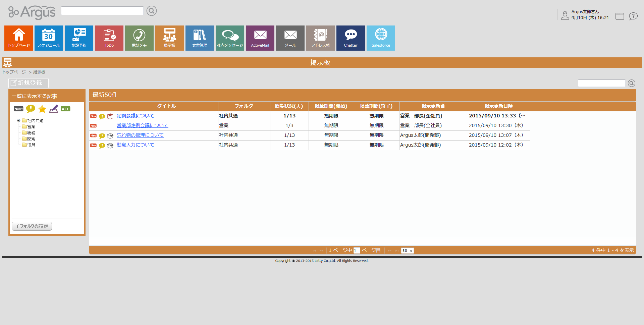The height and width of the screenshot is (325, 644).
Task: Open the トップページ home tile
Action: click(x=18, y=38)
